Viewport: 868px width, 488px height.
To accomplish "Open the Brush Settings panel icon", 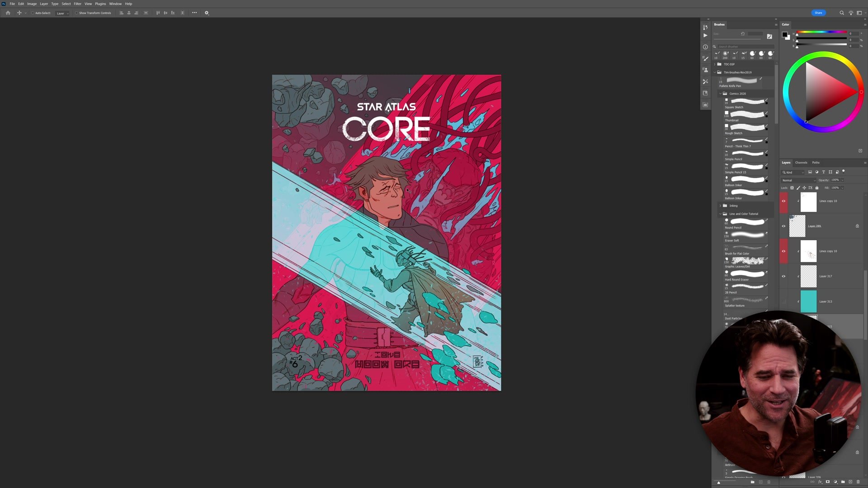I will (x=705, y=58).
